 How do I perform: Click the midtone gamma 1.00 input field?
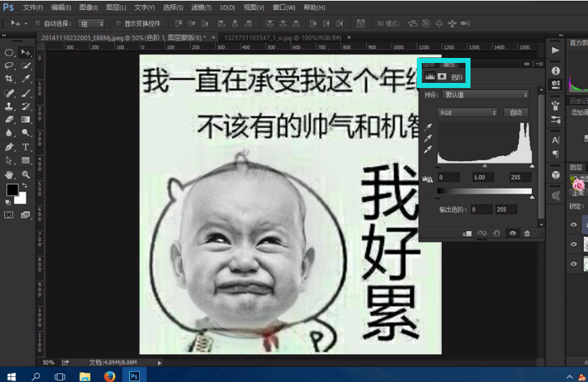483,177
